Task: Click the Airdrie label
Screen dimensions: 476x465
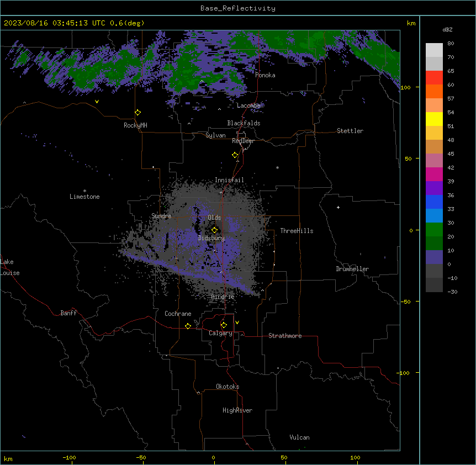Action: click(x=223, y=297)
